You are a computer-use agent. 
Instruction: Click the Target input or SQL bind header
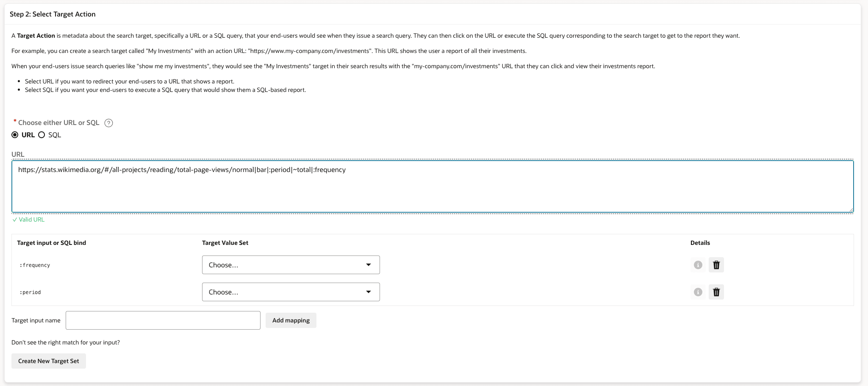[x=52, y=243]
